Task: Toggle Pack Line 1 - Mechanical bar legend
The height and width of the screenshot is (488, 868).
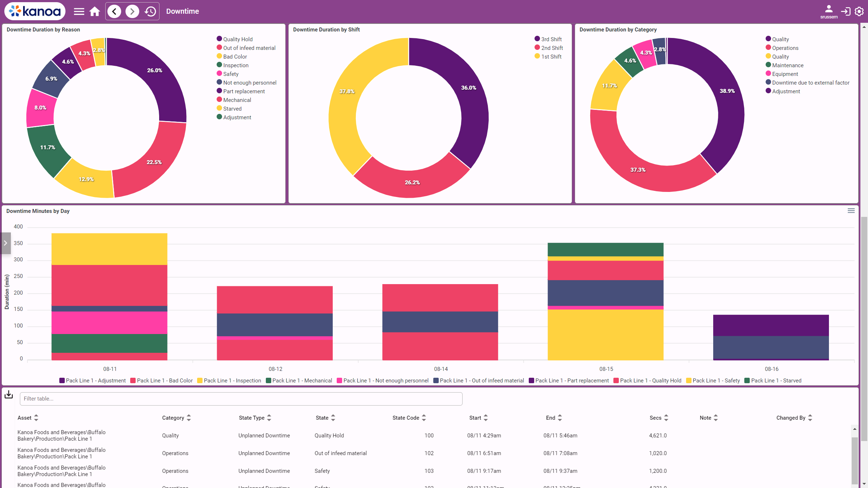Action: tap(299, 380)
